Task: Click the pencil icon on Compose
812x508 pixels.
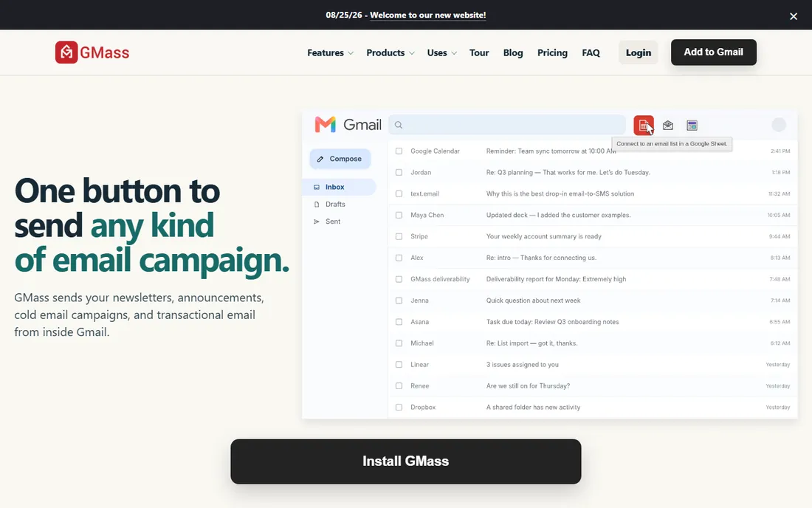Action: (x=320, y=159)
